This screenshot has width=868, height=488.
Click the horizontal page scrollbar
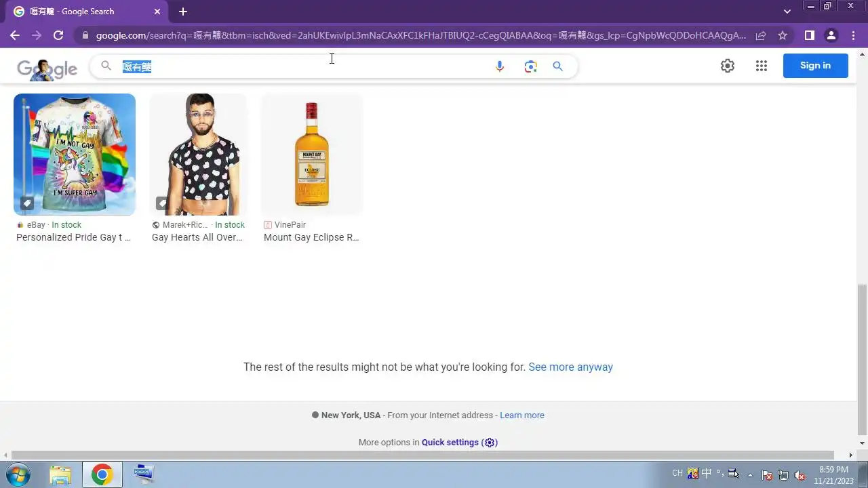coord(422,455)
